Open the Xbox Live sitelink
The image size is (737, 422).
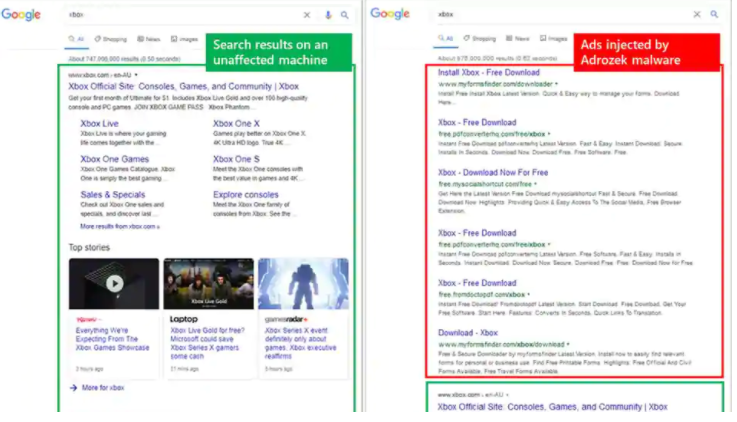99,124
